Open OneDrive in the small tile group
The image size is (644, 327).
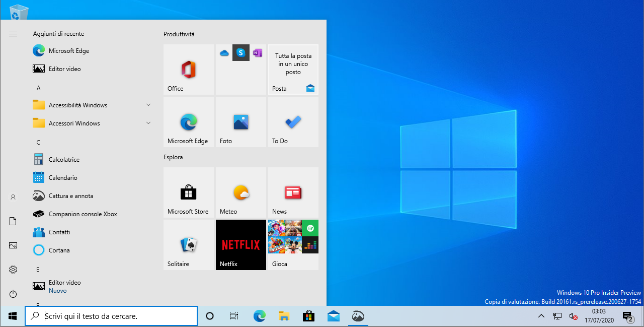pyautogui.click(x=224, y=53)
